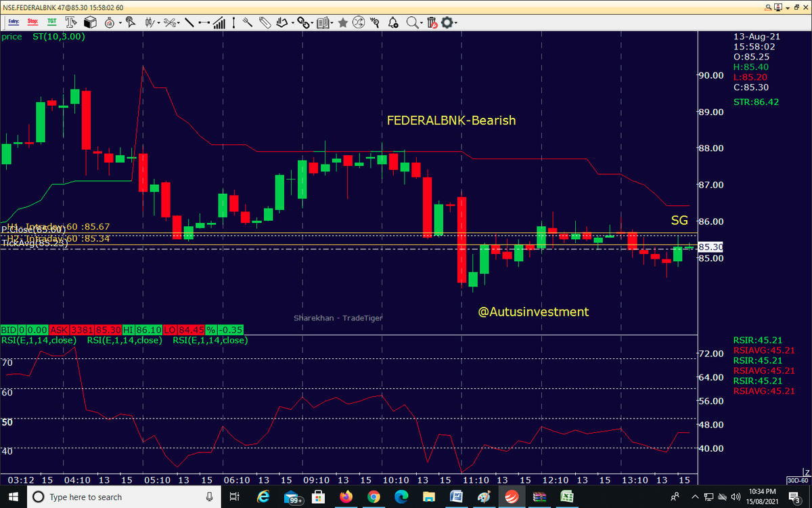The image size is (812, 508).
Task: Open Chrome from the taskbar
Action: point(374,497)
